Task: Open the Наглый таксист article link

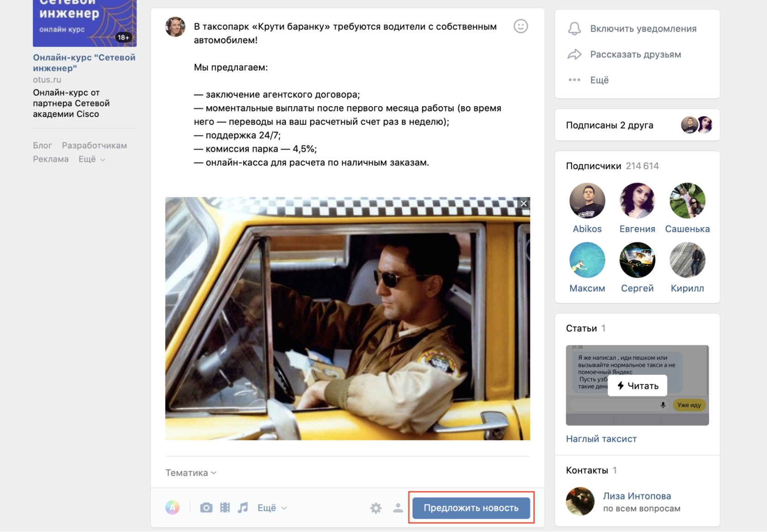Action: [x=601, y=439]
